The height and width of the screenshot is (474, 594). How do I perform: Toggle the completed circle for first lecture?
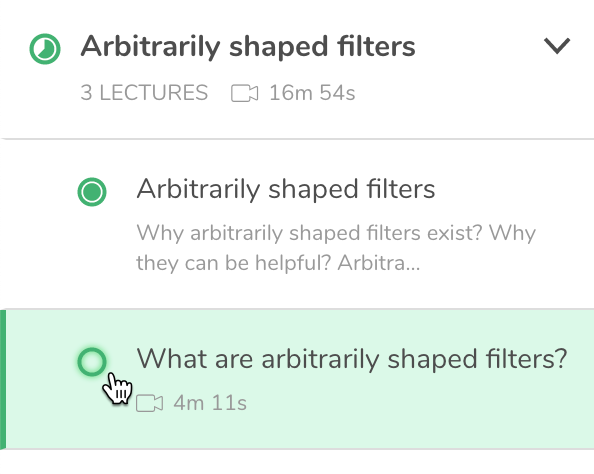pyautogui.click(x=92, y=192)
